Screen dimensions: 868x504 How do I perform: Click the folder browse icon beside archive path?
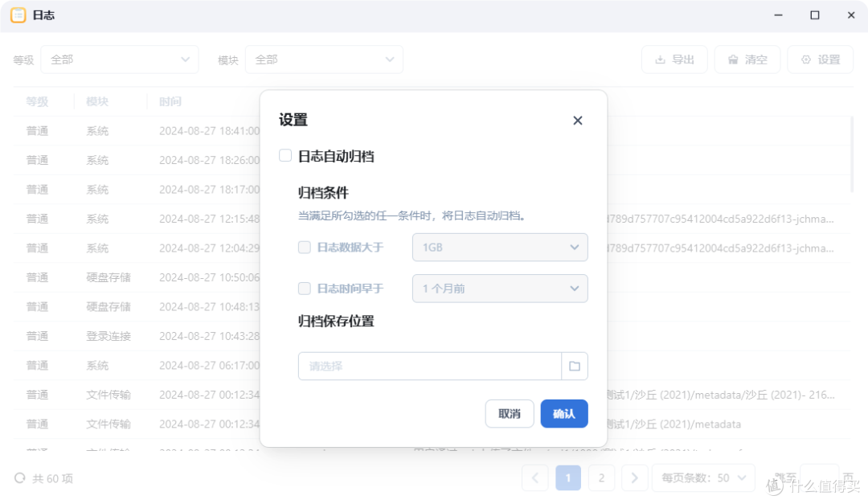point(574,366)
